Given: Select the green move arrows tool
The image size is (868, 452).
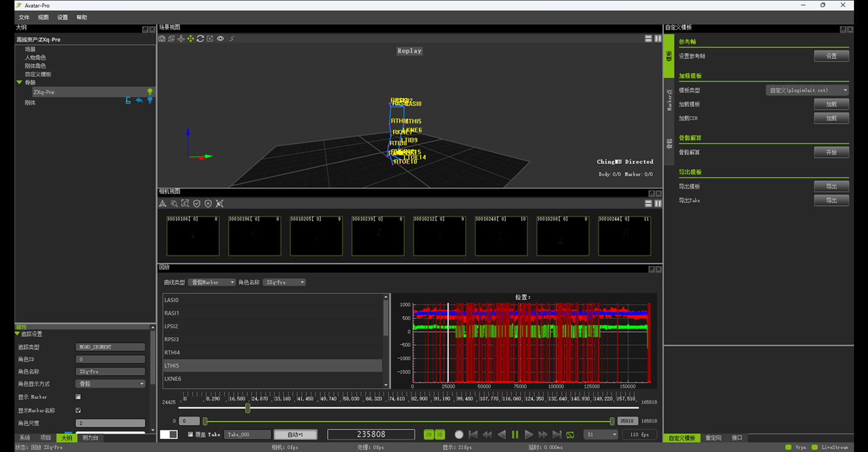Looking at the screenshot, I should [x=190, y=39].
